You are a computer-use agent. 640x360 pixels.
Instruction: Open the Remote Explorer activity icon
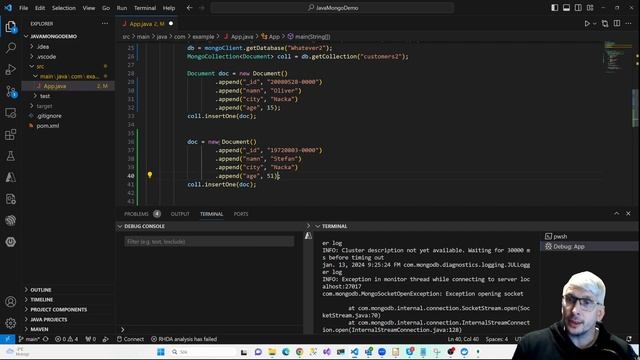click(11, 113)
